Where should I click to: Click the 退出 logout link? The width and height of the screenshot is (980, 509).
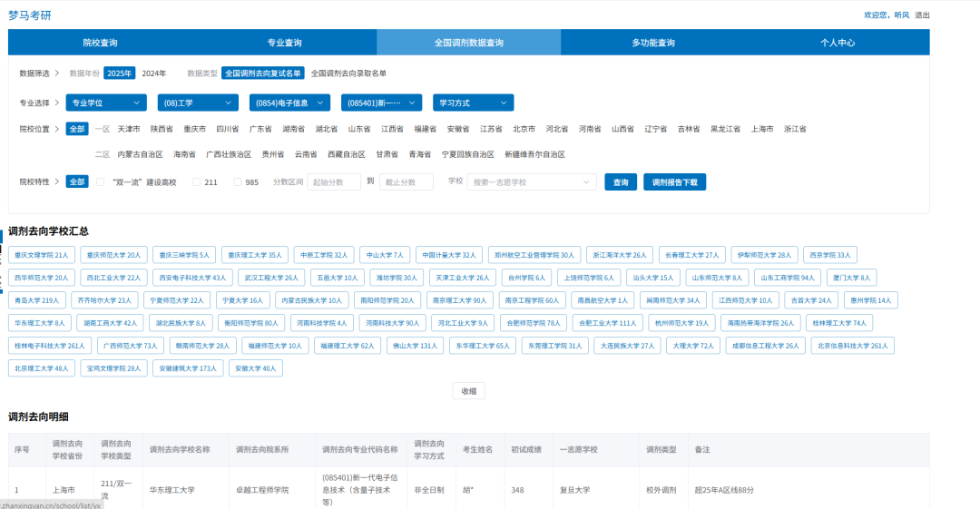point(922,15)
